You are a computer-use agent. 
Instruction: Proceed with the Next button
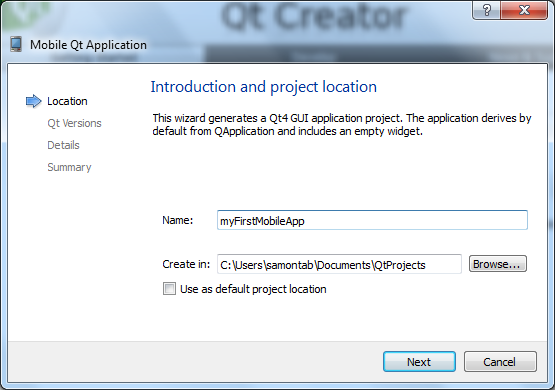tap(419, 362)
